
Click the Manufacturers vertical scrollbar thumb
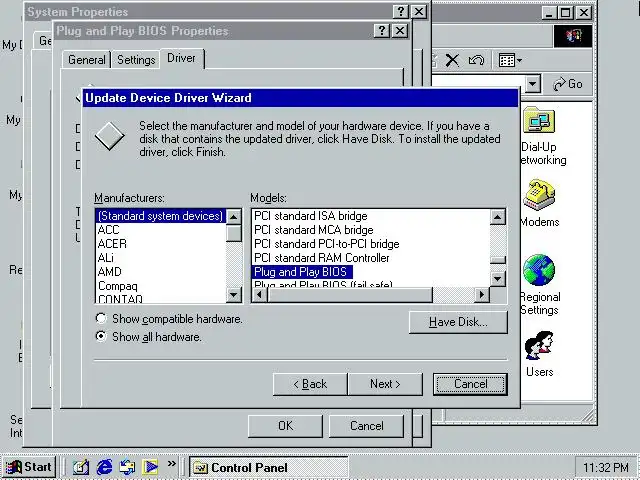coord(234,233)
